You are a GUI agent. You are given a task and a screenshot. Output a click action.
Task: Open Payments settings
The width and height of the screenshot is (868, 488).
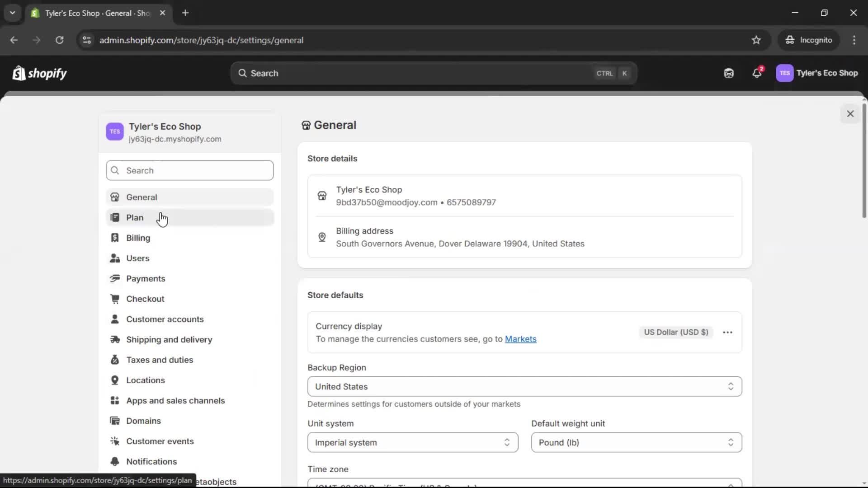pyautogui.click(x=190, y=278)
